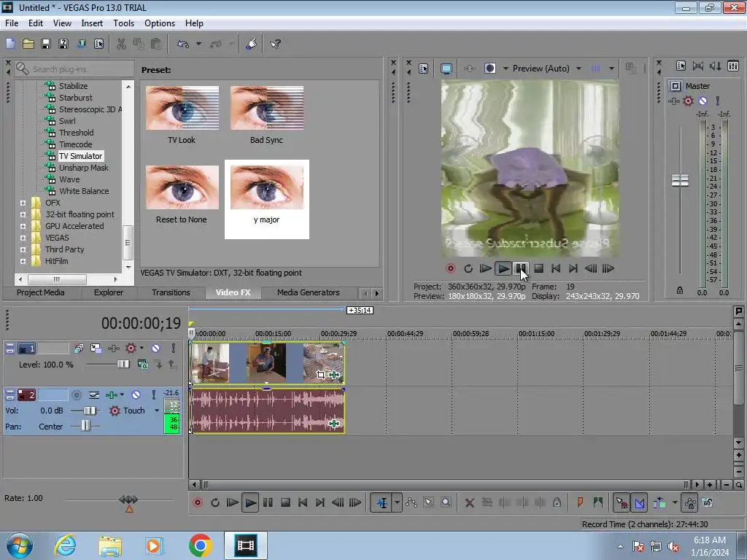Click Pause under the video preview
Image resolution: width=747 pixels, height=560 pixels.
pyautogui.click(x=521, y=268)
